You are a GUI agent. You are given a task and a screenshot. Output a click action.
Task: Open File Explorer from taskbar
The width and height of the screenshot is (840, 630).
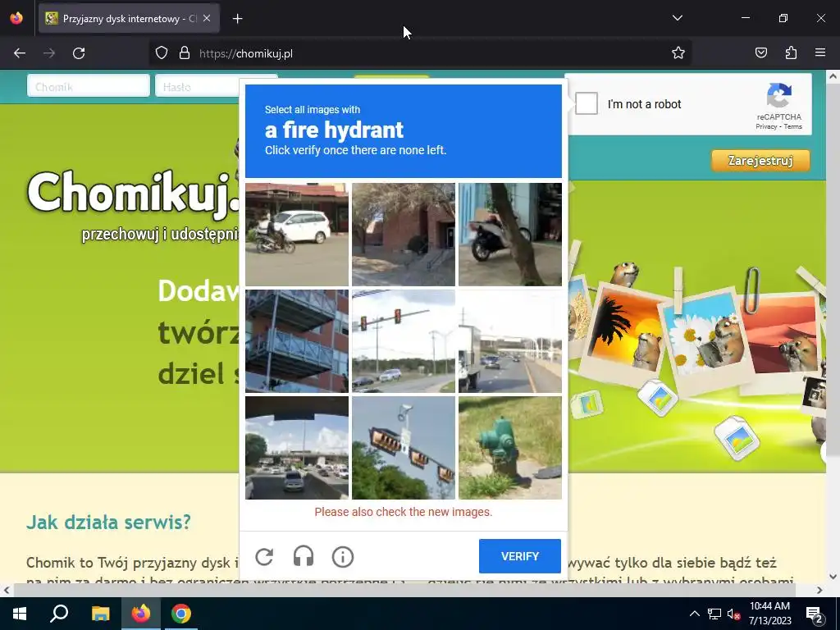coord(100,614)
